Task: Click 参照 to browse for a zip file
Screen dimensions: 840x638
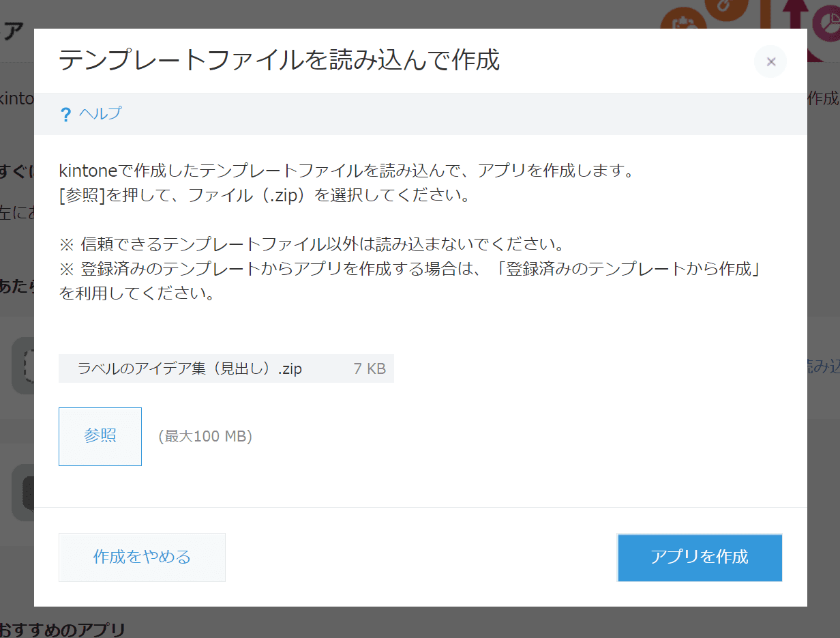Action: coord(100,436)
